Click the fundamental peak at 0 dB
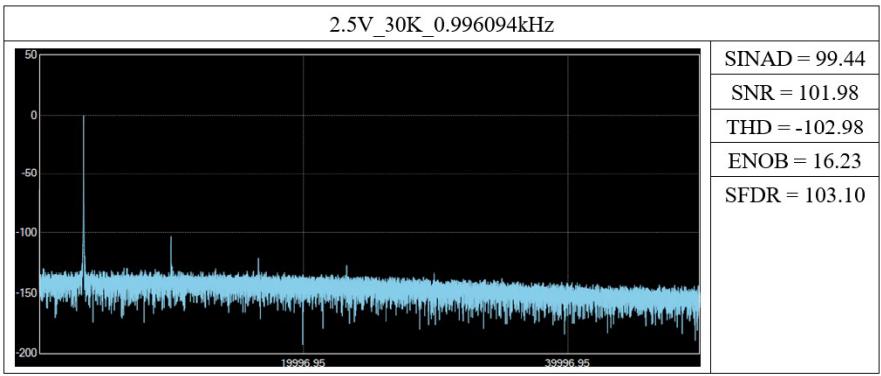The image size is (881, 376). (84, 169)
